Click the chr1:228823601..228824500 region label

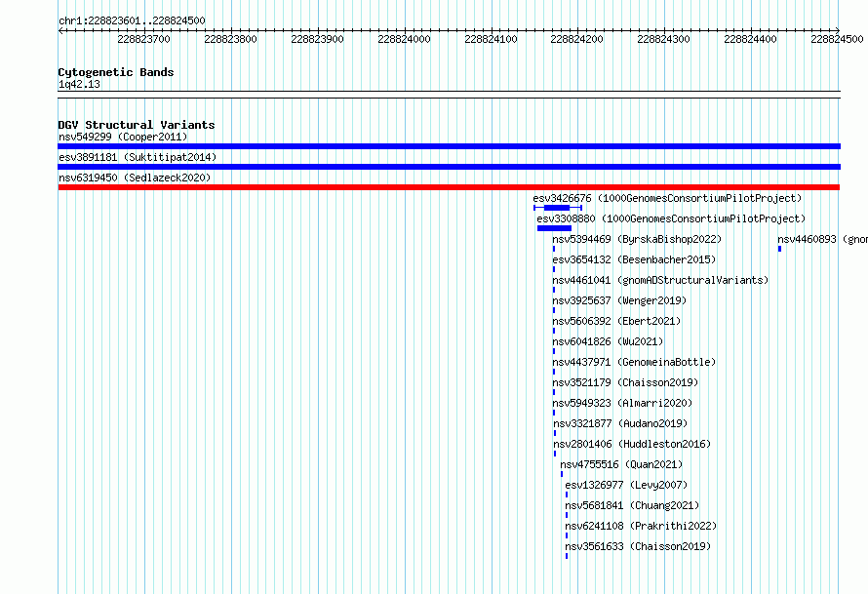[x=132, y=20]
